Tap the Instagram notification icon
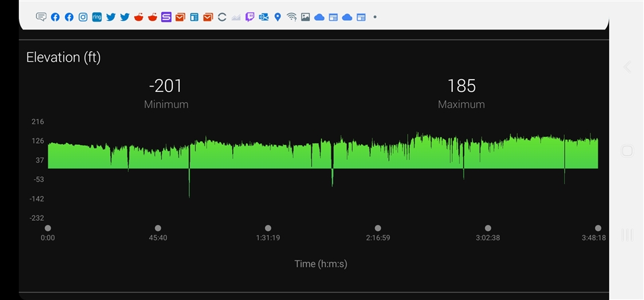This screenshot has width=644, height=300. tap(83, 17)
